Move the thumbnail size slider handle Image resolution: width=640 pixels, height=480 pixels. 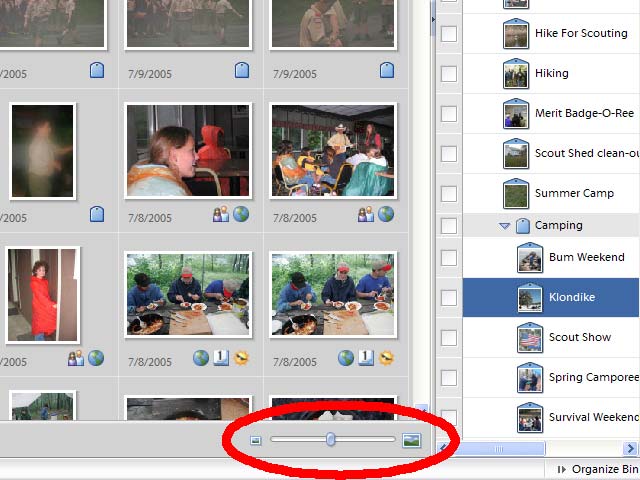point(331,440)
